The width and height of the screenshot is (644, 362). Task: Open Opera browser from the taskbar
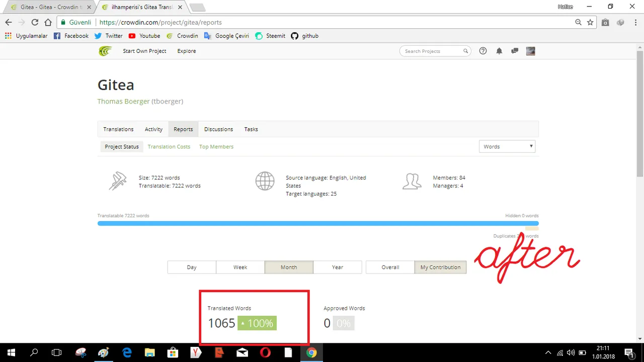(265, 352)
